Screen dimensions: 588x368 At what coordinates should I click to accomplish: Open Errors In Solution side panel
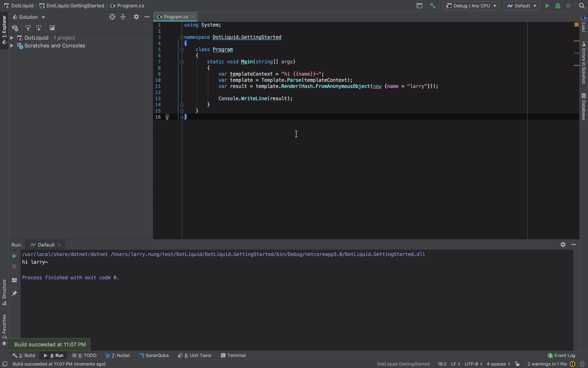point(584,63)
